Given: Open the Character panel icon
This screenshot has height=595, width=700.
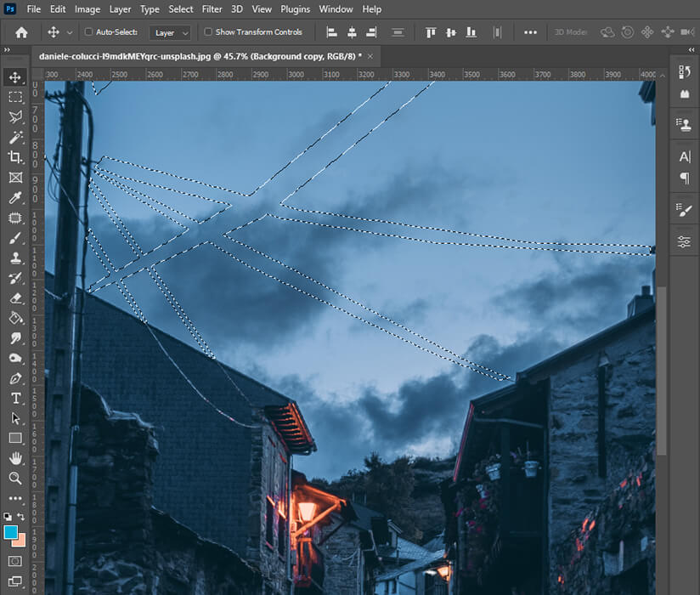Looking at the screenshot, I should click(x=685, y=156).
